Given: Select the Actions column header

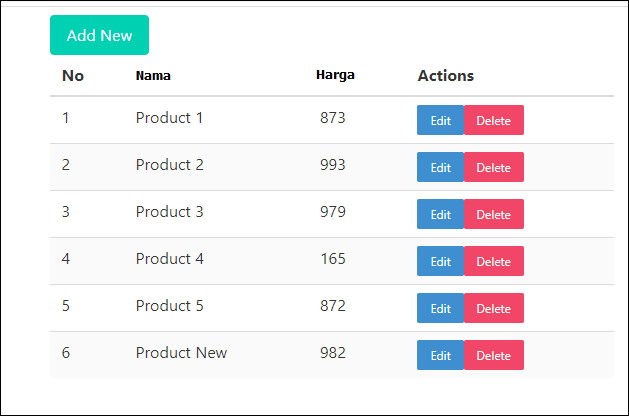Looking at the screenshot, I should point(445,76).
